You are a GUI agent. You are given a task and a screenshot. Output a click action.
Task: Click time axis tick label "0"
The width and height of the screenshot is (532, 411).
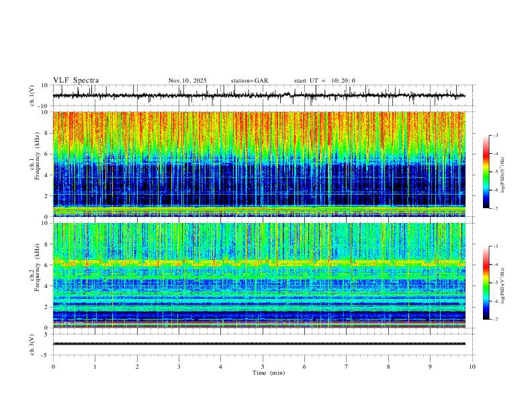[x=53, y=367]
